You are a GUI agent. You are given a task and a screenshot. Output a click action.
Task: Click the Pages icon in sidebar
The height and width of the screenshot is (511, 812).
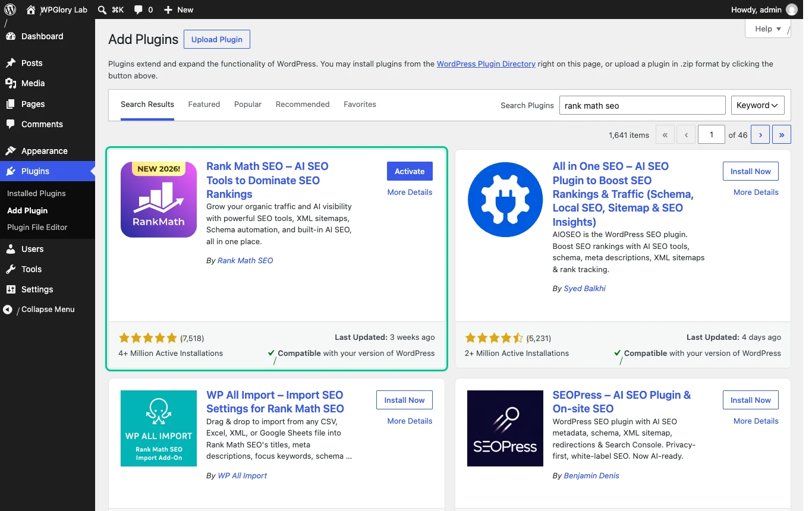click(11, 104)
